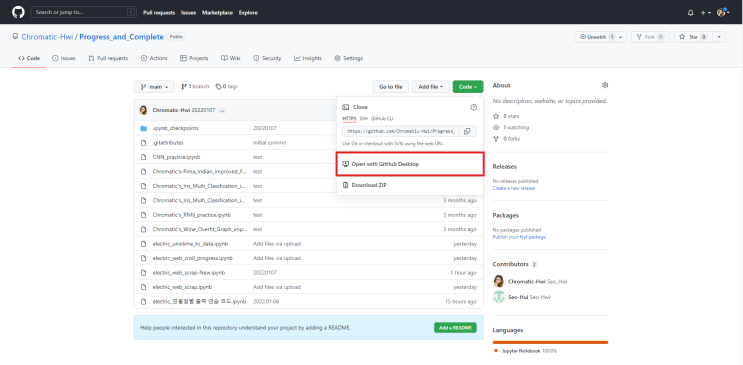
Task: Click the Unwatch button
Action: point(596,37)
